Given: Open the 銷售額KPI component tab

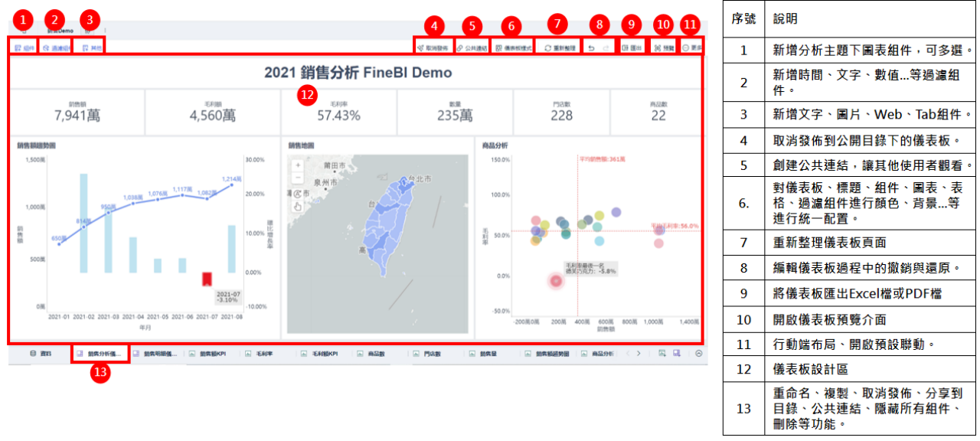Looking at the screenshot, I should pos(207,354).
